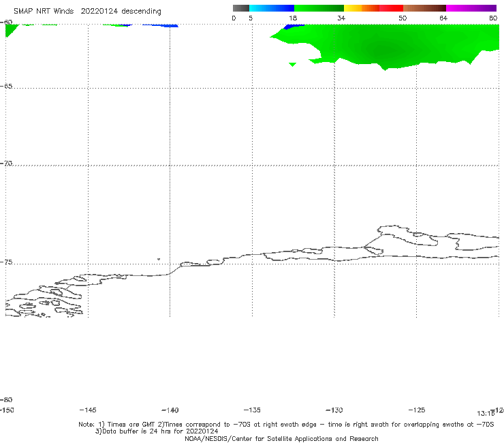Click the 'Note: 1) Times are GMT' footnote line
The width and height of the screenshot is (504, 443).
pyautogui.click(x=286, y=425)
